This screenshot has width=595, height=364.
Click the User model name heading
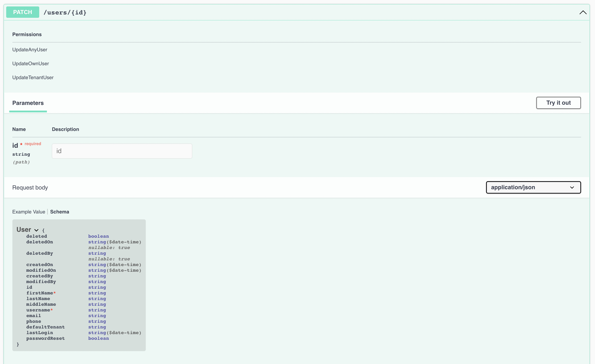pyautogui.click(x=24, y=229)
